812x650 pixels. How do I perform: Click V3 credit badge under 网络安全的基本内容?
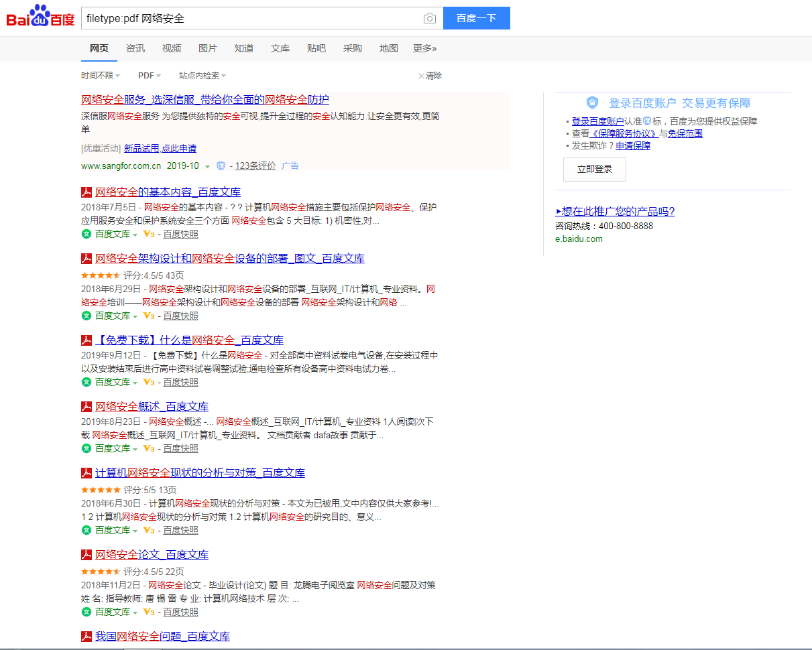coord(149,234)
